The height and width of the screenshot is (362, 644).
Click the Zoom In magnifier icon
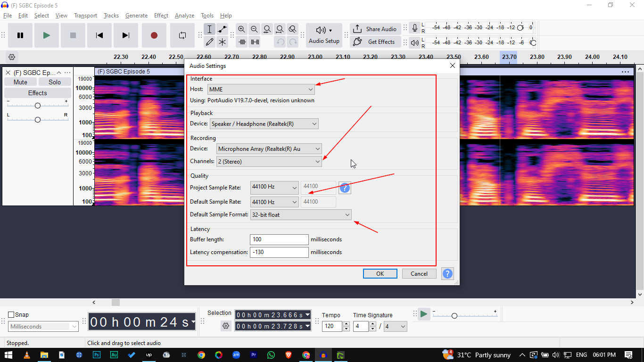click(x=241, y=29)
